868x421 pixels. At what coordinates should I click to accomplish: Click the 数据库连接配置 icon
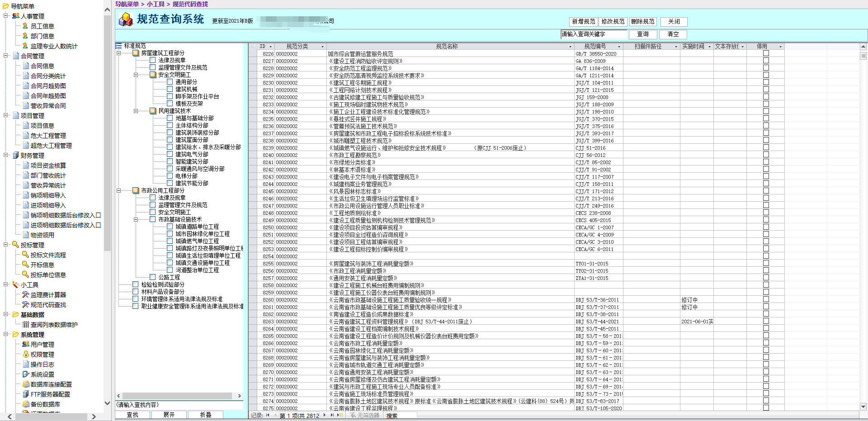pyautogui.click(x=26, y=384)
